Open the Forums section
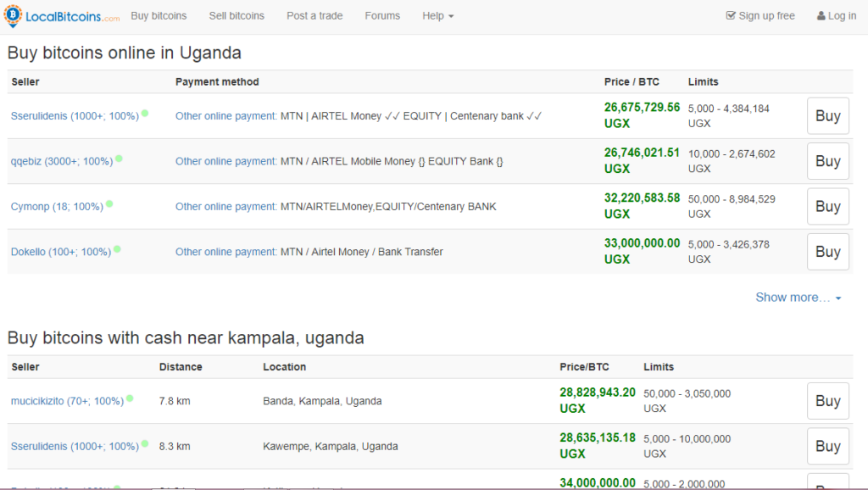868x490 pixels. click(382, 16)
